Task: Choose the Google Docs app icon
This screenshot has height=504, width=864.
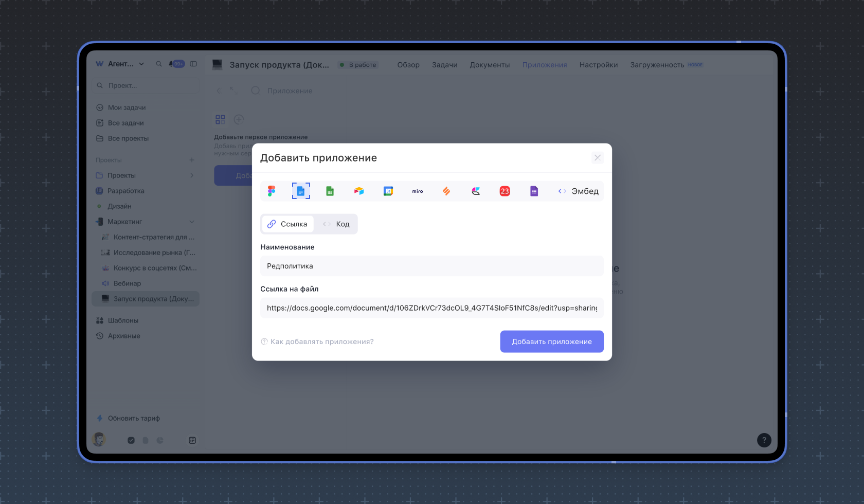Action: 301,191
